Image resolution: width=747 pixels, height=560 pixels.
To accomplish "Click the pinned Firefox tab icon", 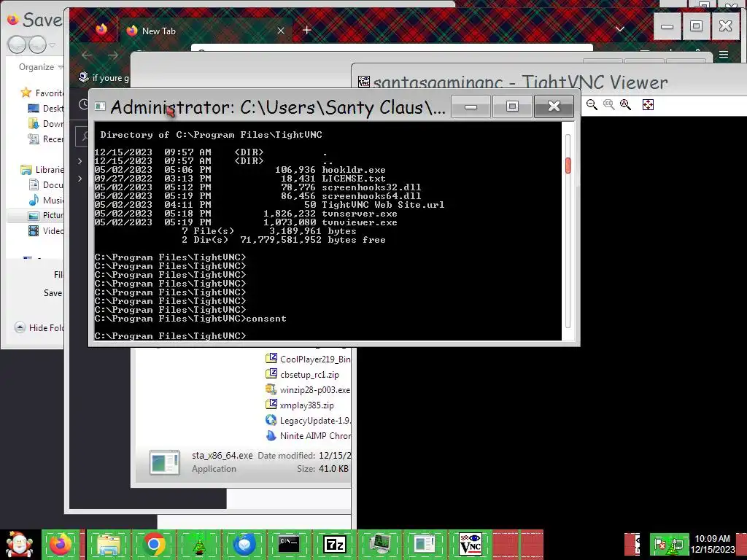I will (101, 29).
